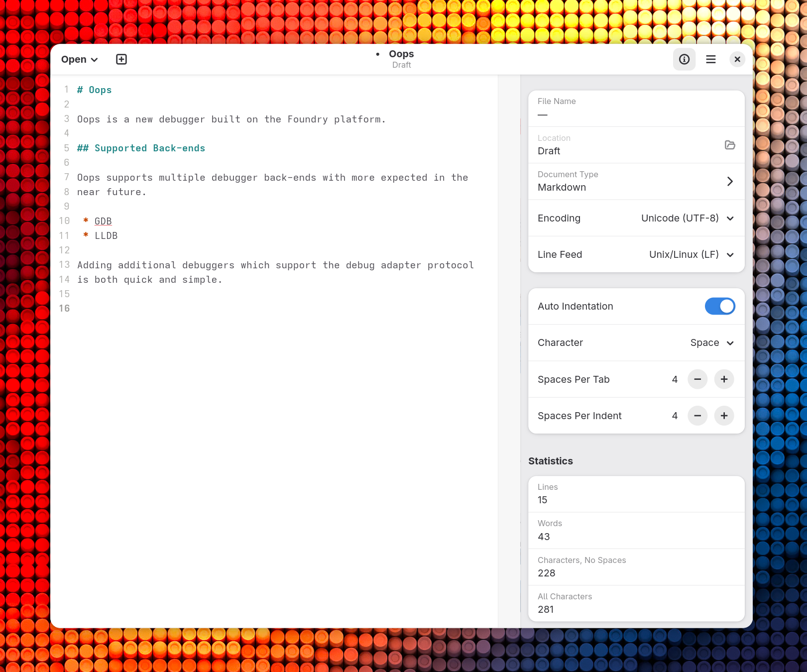Click the GDB list item in the editor
807x672 pixels.
(103, 221)
